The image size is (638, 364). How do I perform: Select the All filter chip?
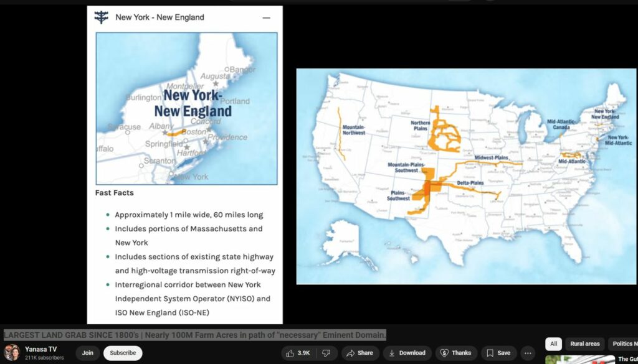click(x=553, y=343)
